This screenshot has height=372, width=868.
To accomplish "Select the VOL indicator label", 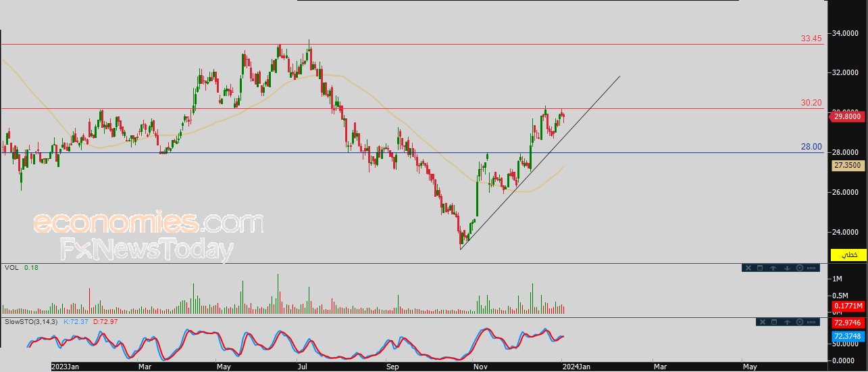I will (11, 268).
